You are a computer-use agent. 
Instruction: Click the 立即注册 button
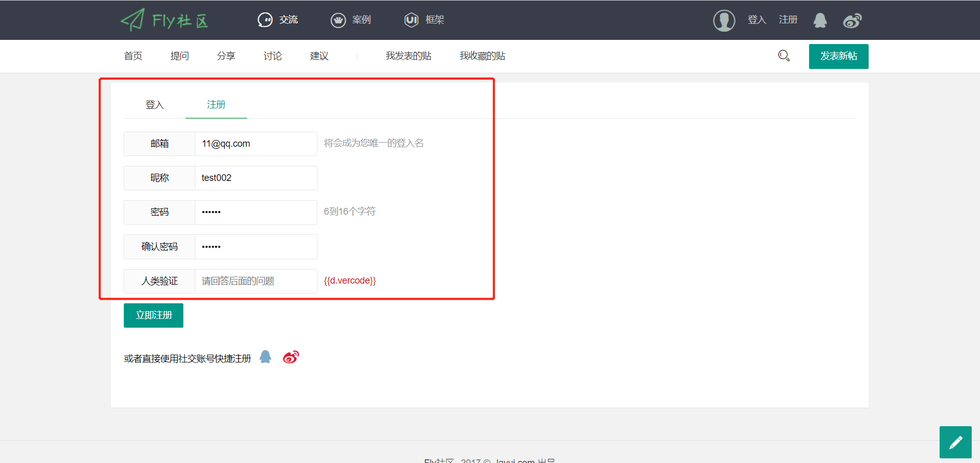coord(153,315)
